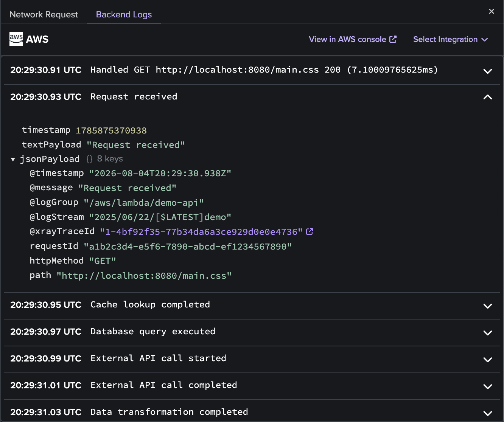
Task: Click the 20:29:30.99 UTC timestamp
Action: pos(46,358)
